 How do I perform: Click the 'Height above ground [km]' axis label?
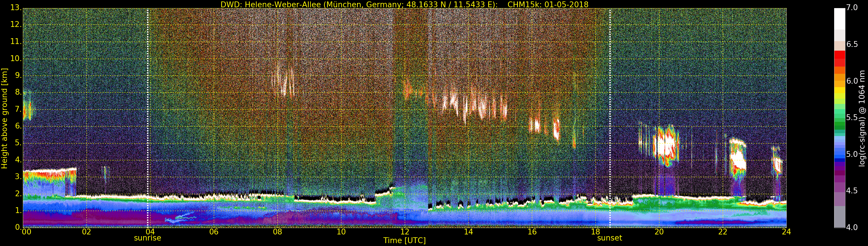4,118
